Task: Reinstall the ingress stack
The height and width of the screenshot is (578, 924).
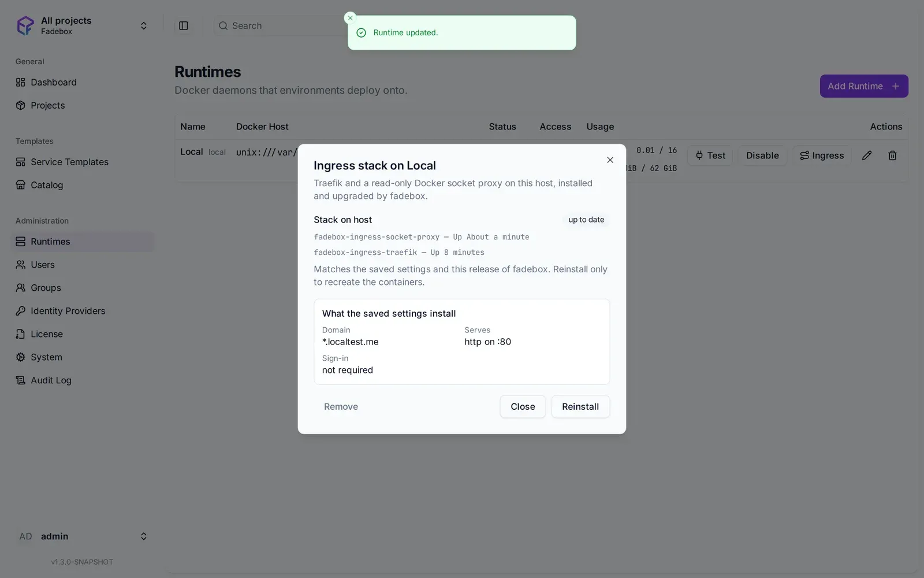Action: (x=580, y=406)
